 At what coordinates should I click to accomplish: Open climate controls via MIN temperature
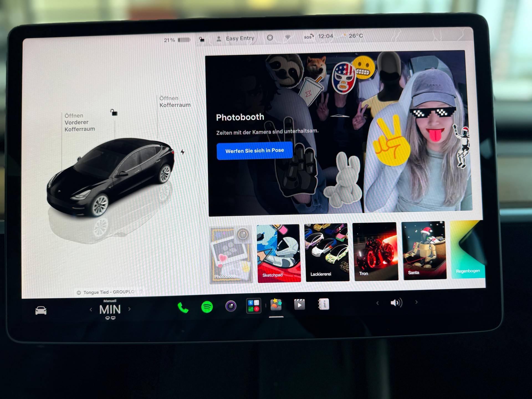click(110, 310)
